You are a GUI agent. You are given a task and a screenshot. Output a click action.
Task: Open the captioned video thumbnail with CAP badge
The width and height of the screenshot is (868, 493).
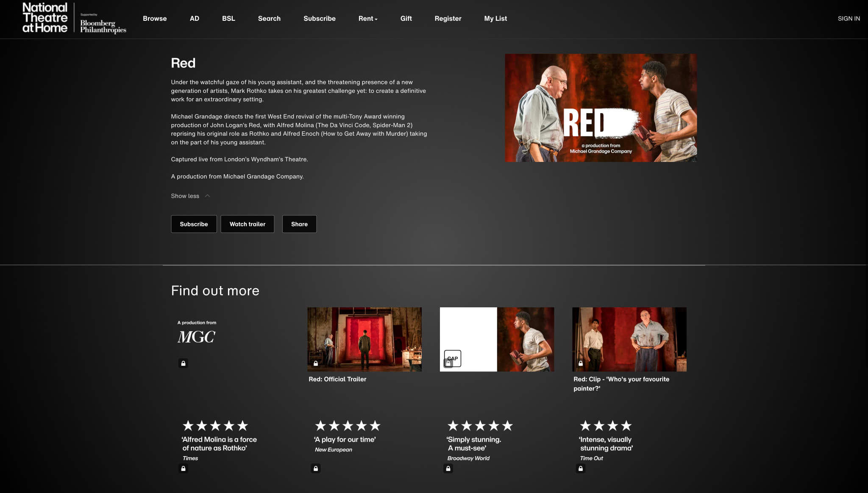coord(497,340)
